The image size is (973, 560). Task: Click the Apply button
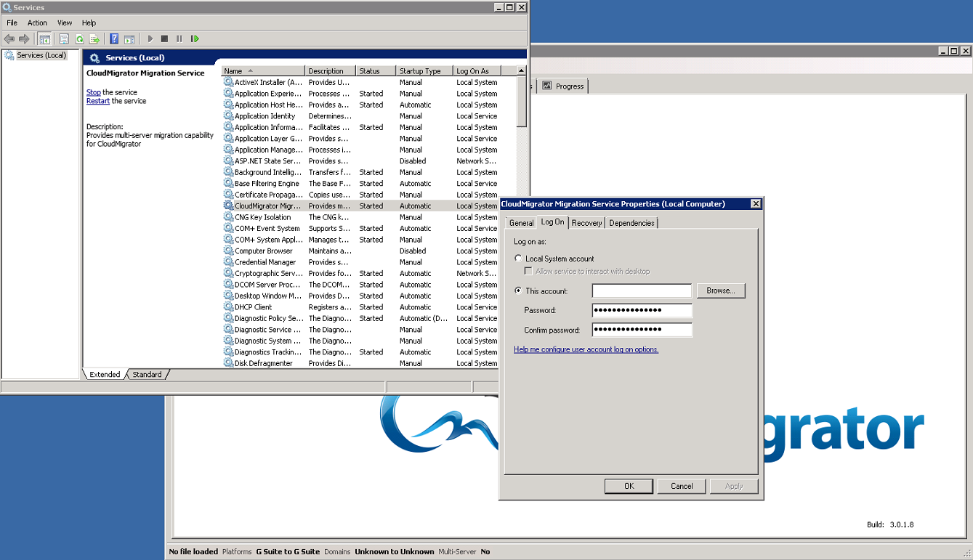click(734, 486)
